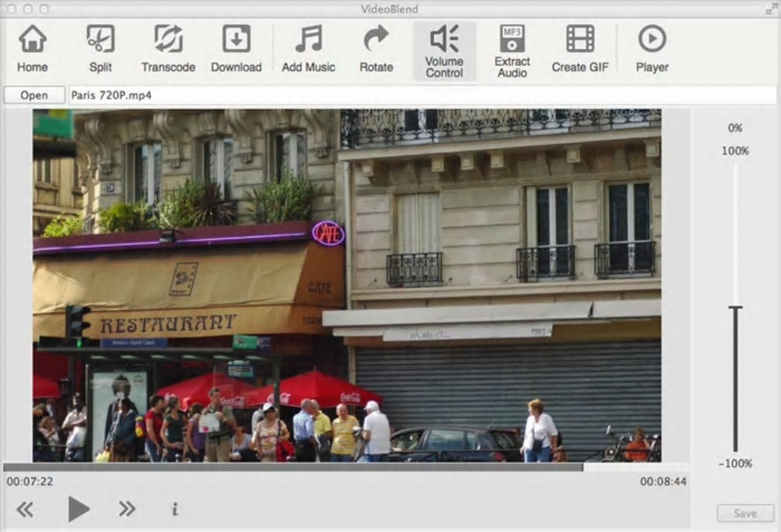The image size is (781, 532).
Task: Launch the Create GIF tool
Action: 580,49
